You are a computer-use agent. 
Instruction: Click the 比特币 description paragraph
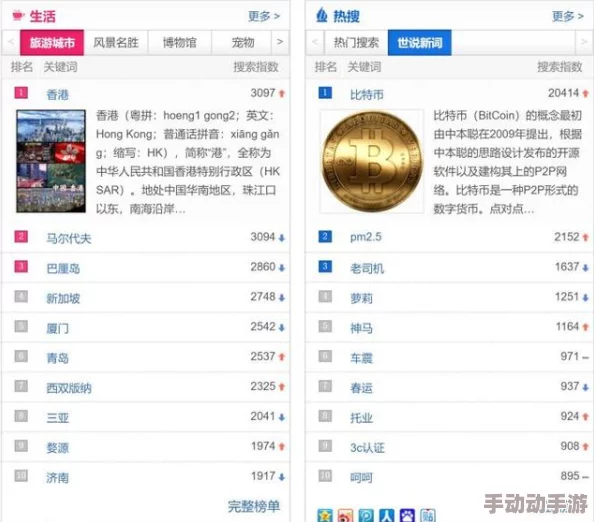pyautogui.click(x=508, y=162)
